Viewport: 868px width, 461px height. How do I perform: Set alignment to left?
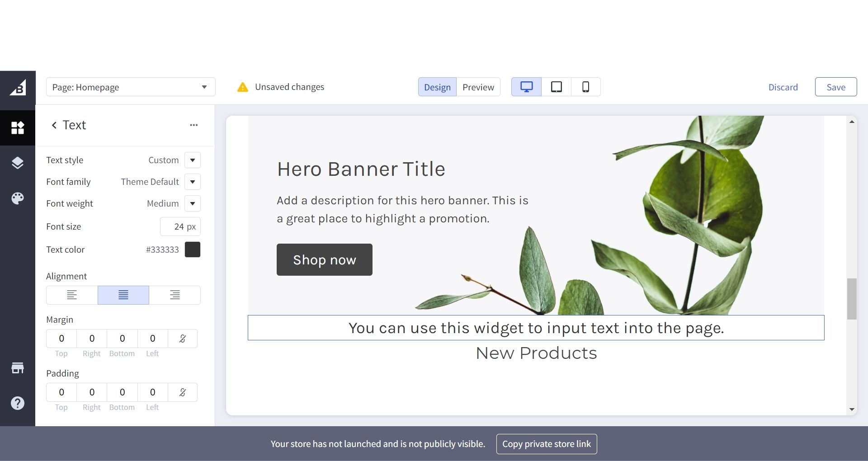pos(72,295)
